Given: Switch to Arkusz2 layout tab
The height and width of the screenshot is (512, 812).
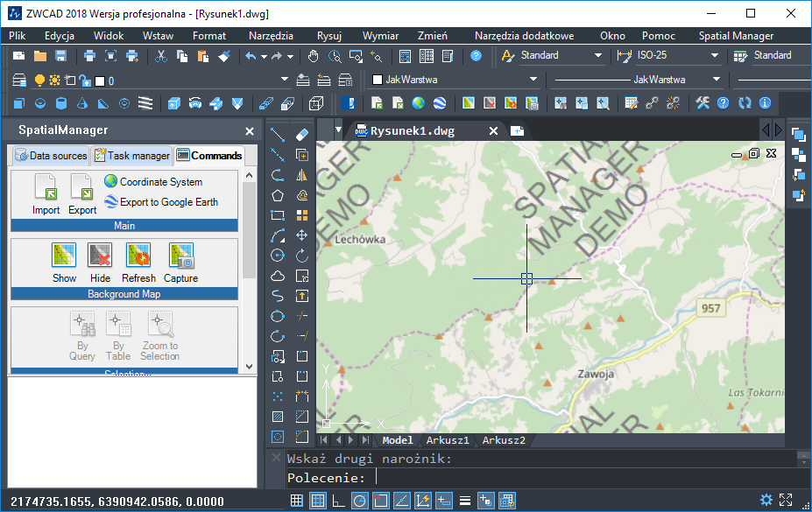Looking at the screenshot, I should click(x=504, y=440).
